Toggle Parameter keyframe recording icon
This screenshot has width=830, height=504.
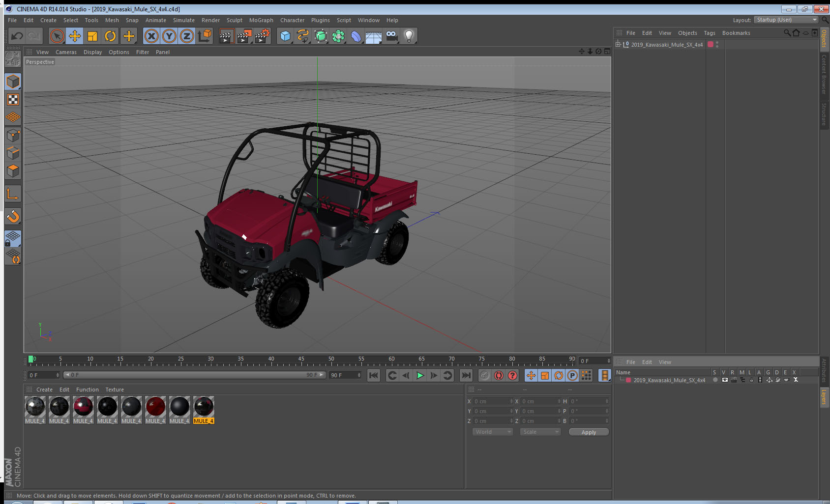click(572, 375)
